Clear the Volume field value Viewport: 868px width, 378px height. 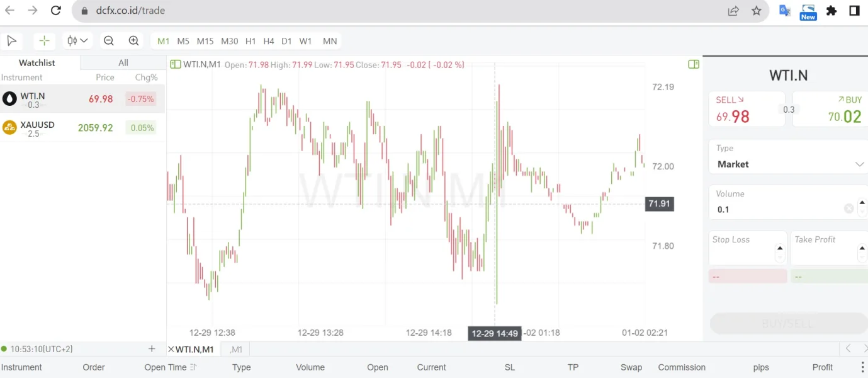pyautogui.click(x=848, y=209)
